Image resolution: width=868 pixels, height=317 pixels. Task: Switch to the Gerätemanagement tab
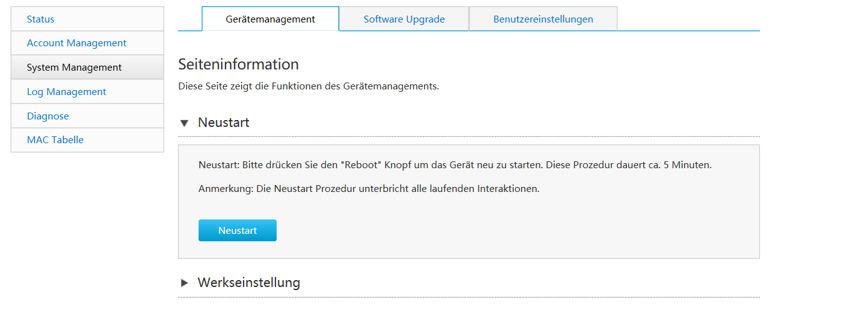(x=270, y=19)
